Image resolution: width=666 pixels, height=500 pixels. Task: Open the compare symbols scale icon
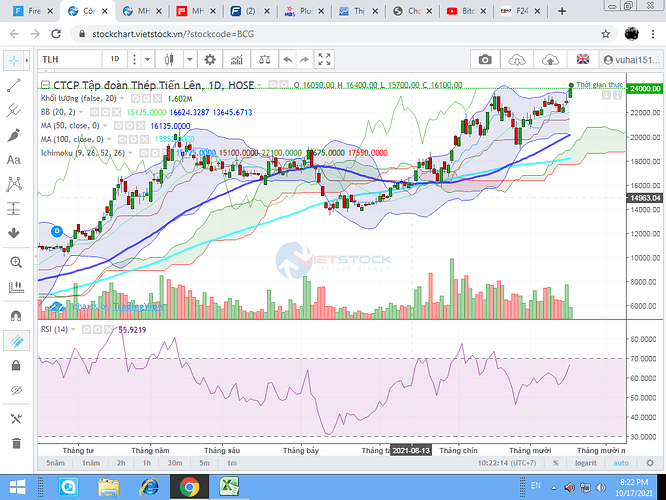click(x=264, y=59)
